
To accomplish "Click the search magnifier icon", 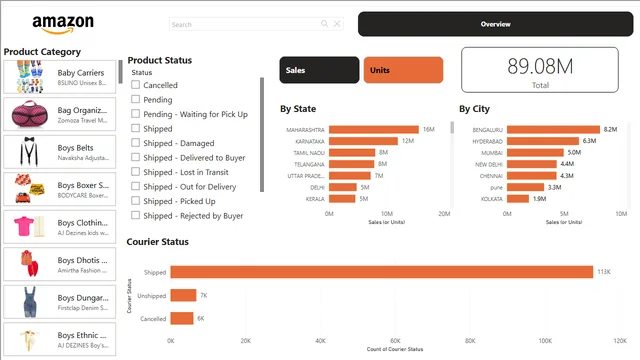I will pos(324,24).
